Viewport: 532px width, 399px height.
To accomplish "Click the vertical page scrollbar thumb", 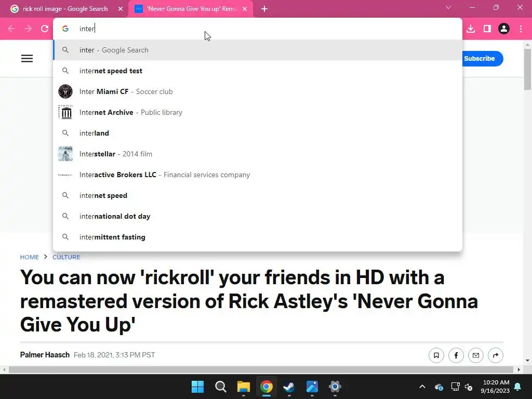I will pyautogui.click(x=528, y=69).
